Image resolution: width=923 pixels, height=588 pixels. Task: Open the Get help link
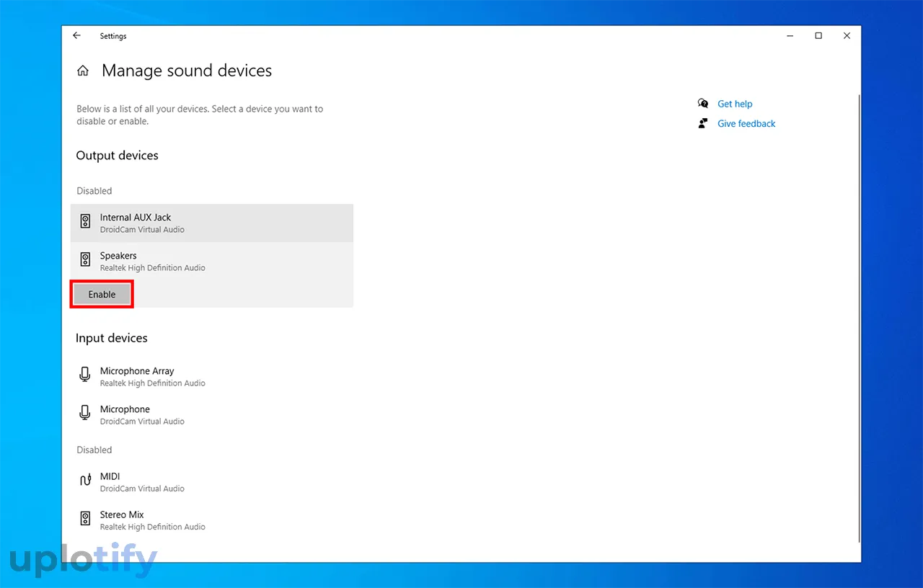point(735,104)
